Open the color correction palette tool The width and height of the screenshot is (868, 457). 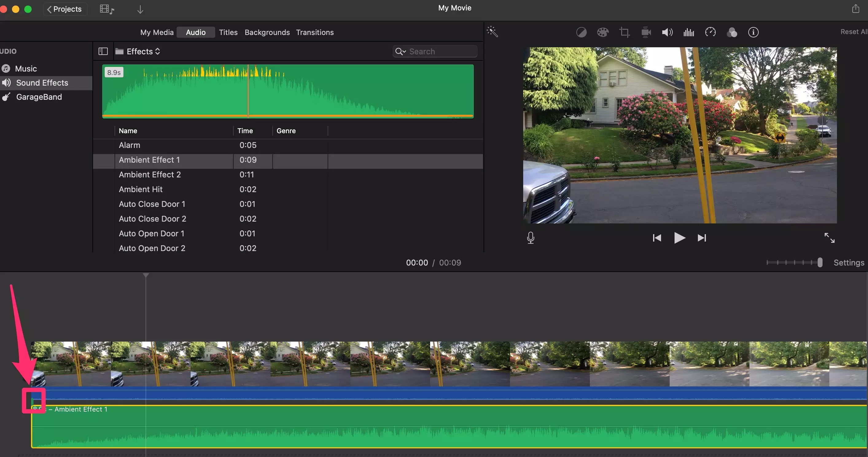[602, 32]
